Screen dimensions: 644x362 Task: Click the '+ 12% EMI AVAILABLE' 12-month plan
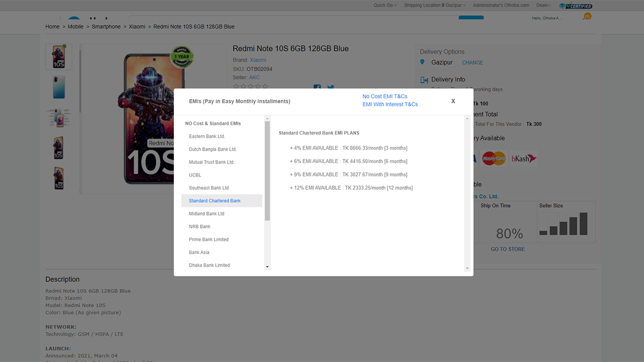point(351,188)
